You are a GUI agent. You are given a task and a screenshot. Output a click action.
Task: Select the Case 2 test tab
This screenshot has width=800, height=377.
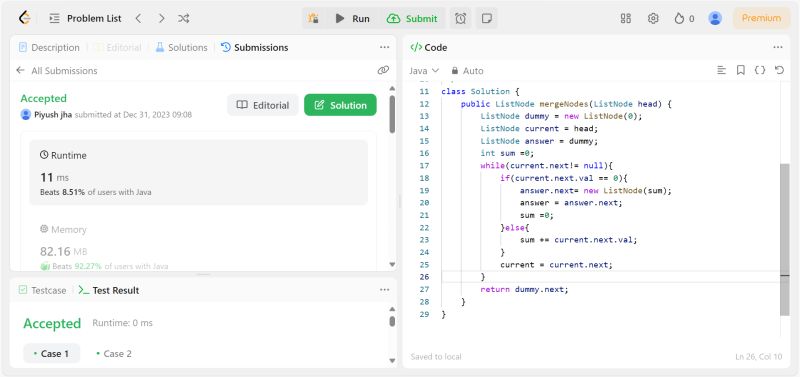[114, 354]
